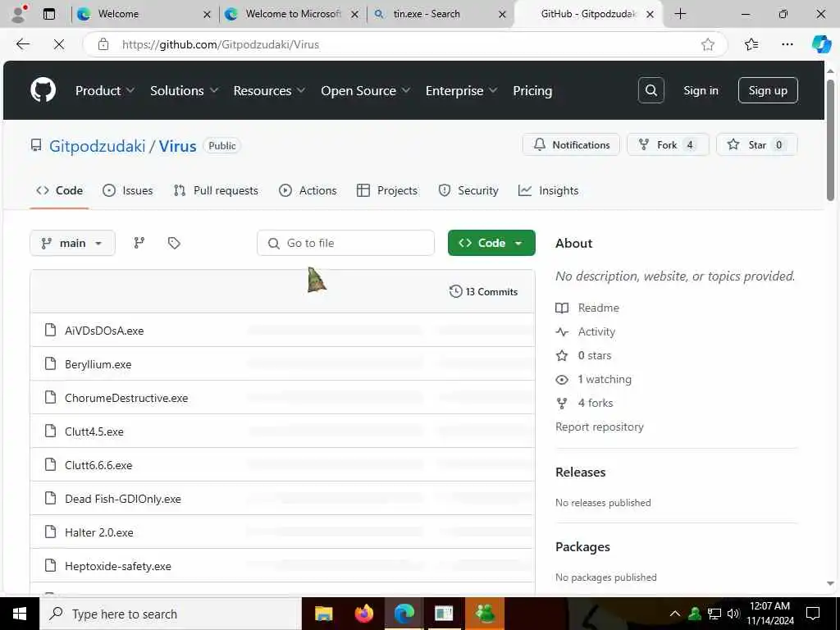Click the file icon for Clutt4.5.exe

50,431
